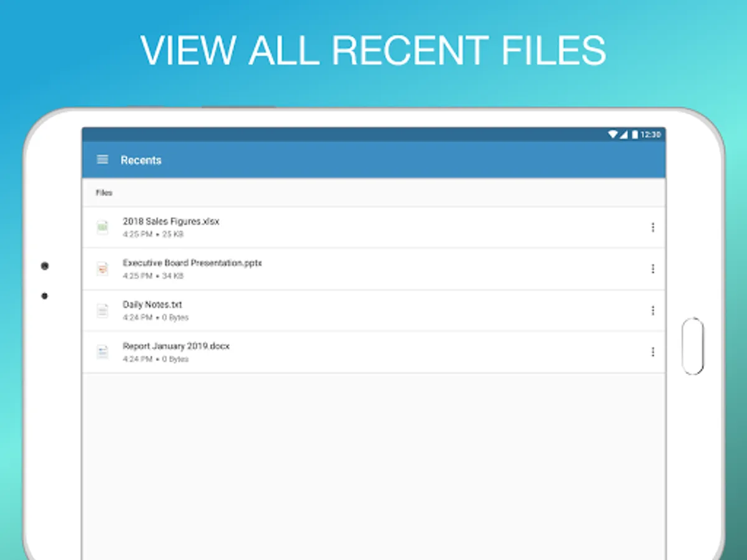This screenshot has height=560, width=747.
Task: Click the 2018 Sales Figures spreadsheet icon
Action: point(103,227)
